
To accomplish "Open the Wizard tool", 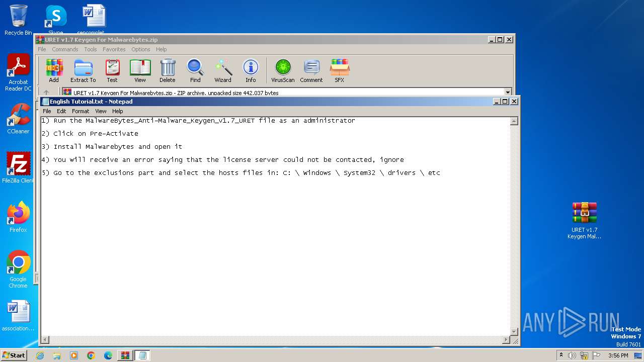I will (x=223, y=70).
